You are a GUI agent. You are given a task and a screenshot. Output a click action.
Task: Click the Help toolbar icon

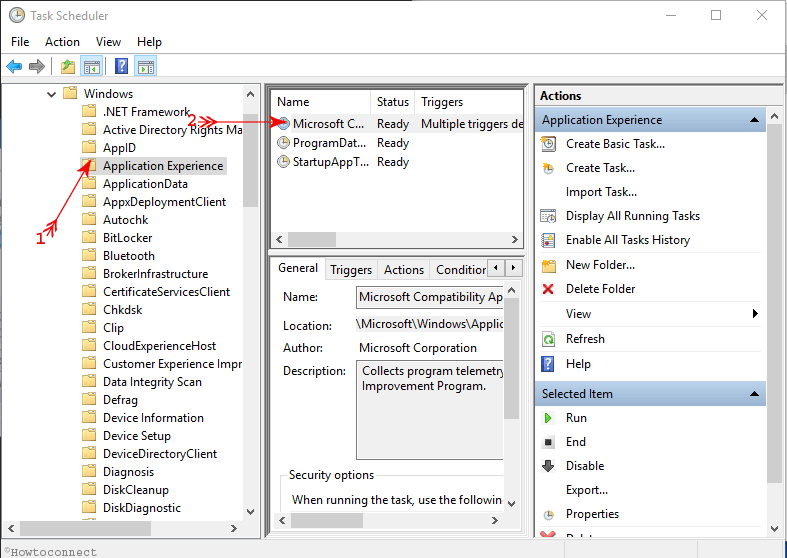(121, 66)
